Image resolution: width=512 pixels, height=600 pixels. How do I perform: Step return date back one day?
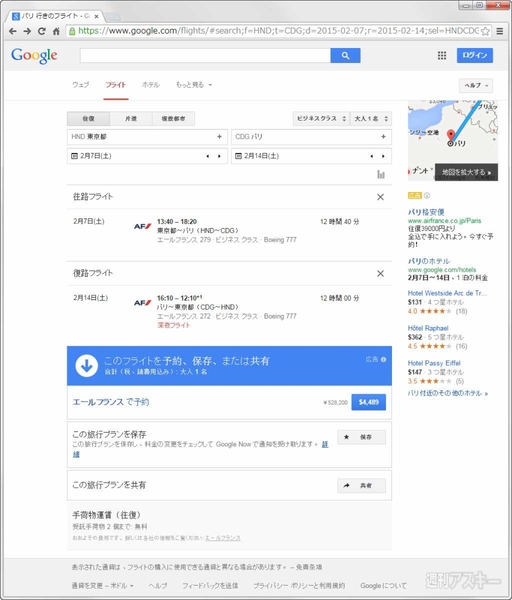tap(372, 156)
